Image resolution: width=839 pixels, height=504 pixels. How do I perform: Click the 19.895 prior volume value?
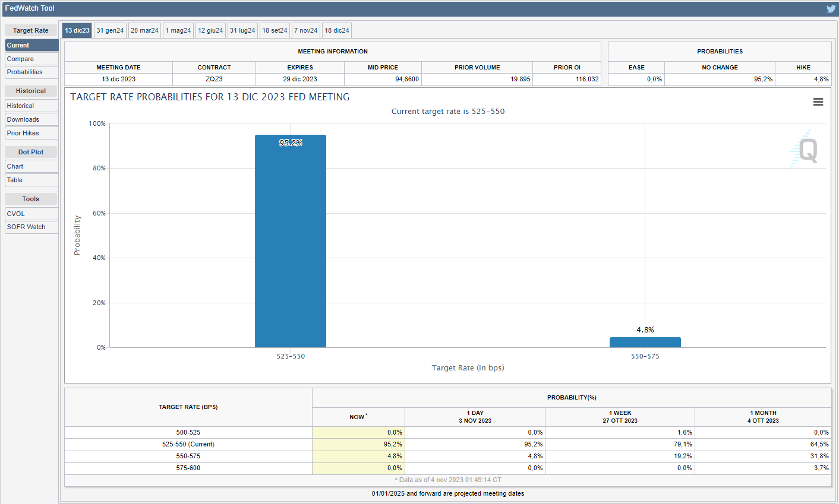tap(521, 79)
